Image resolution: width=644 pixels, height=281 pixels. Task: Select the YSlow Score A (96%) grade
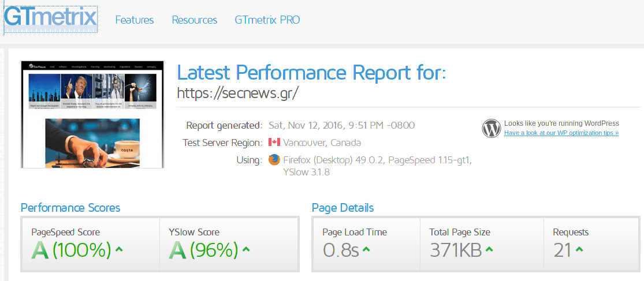(x=203, y=250)
